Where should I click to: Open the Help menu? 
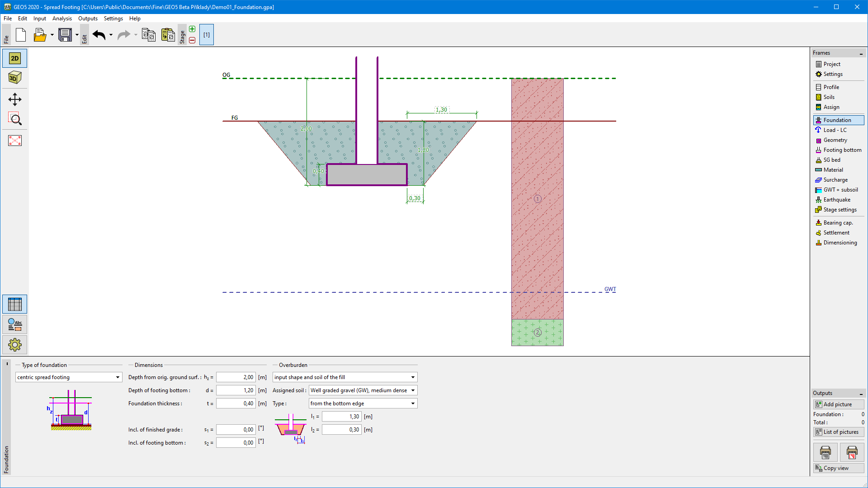135,19
